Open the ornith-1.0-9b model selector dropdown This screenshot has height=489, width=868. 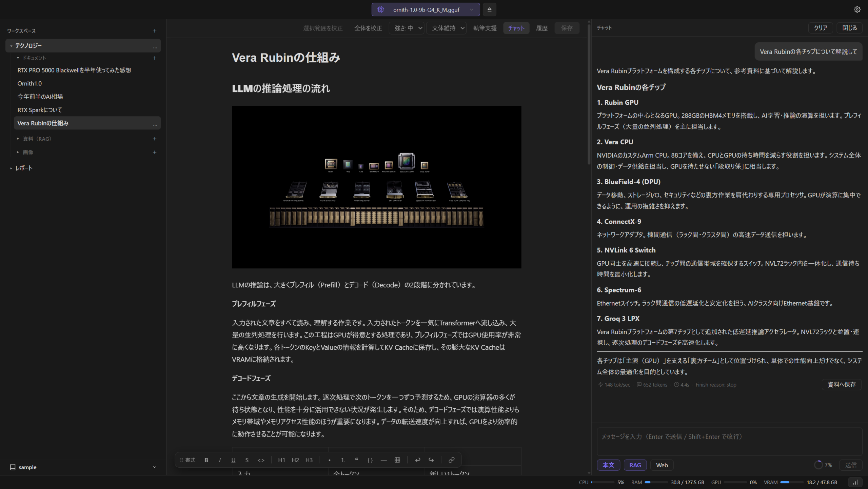click(426, 9)
